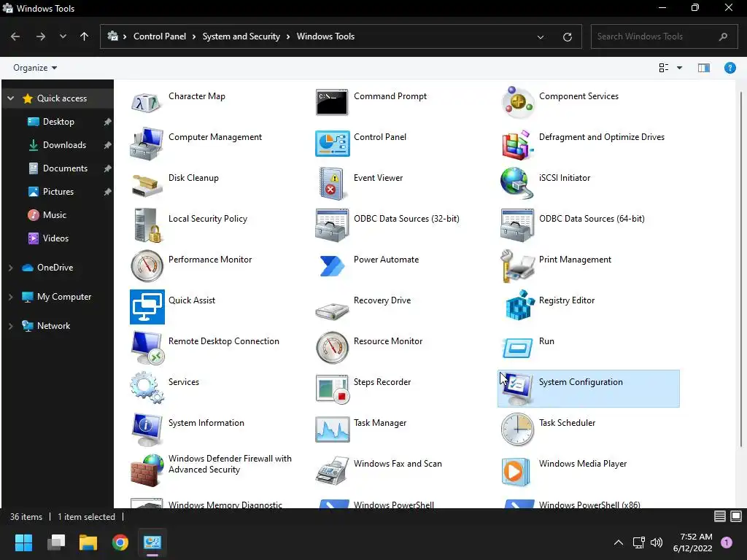Change your view icon button
The width and height of the screenshot is (747, 560).
tap(664, 68)
